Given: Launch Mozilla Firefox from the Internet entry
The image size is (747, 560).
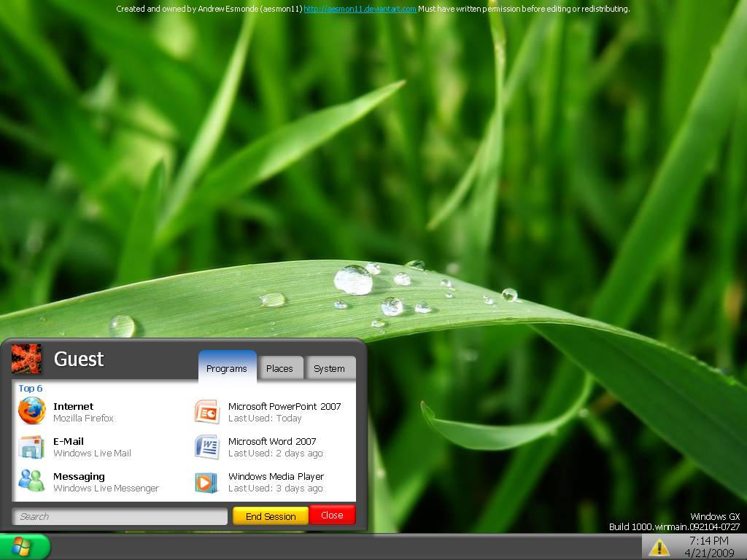Looking at the screenshot, I should pyautogui.click(x=31, y=411).
